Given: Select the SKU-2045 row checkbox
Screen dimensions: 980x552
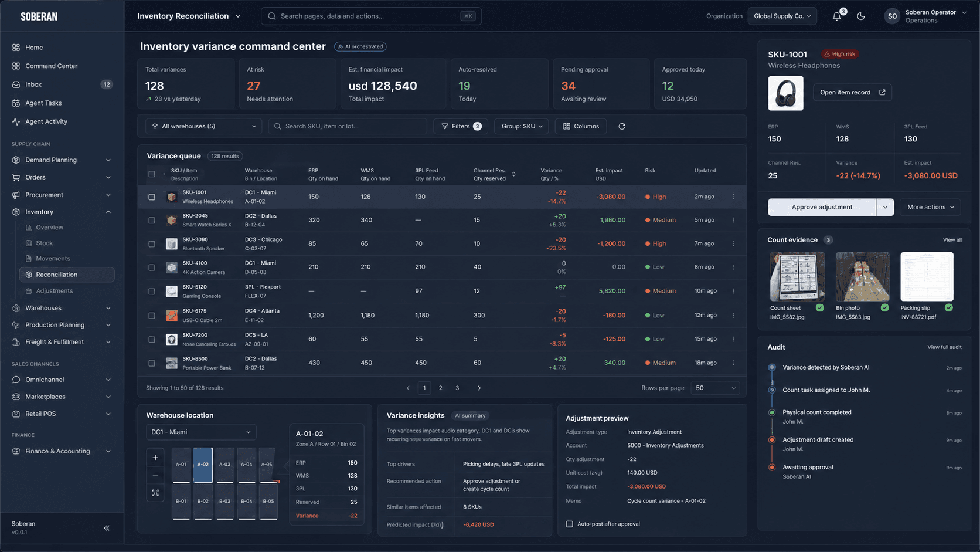Looking at the screenshot, I should pos(152,221).
